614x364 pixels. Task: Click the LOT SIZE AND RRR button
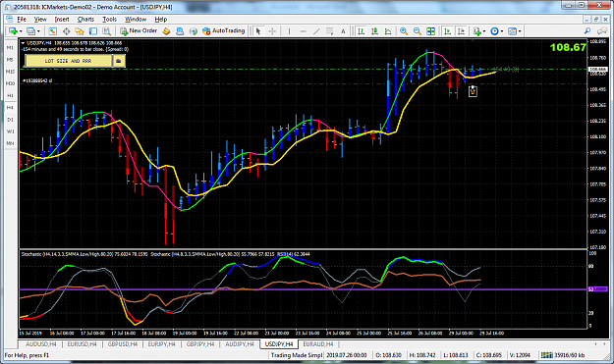[68, 61]
